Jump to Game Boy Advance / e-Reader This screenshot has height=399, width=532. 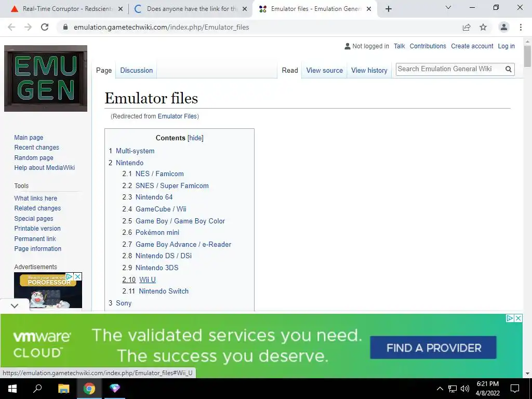point(183,244)
